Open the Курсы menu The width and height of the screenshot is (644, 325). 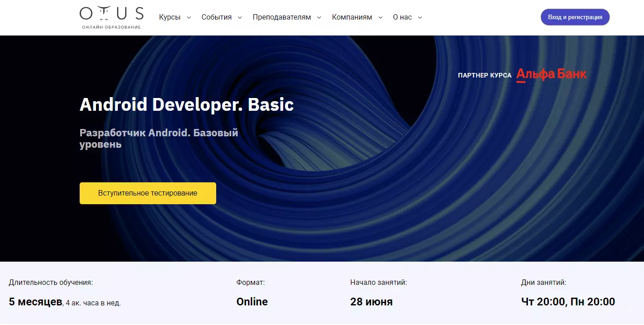(170, 17)
